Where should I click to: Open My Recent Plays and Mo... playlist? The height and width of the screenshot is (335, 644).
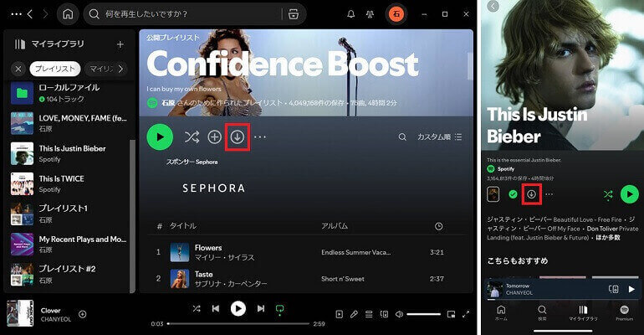pos(69,245)
